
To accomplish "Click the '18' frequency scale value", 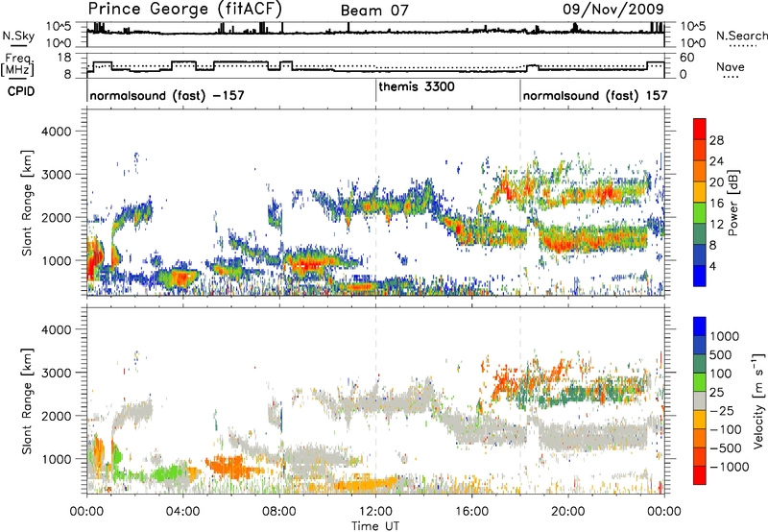I will (x=63, y=58).
